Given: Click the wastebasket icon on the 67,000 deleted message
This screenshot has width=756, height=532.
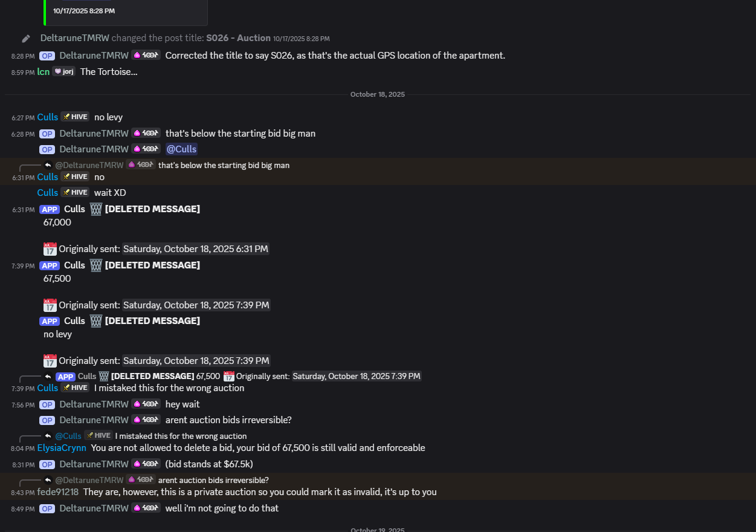Looking at the screenshot, I should click(x=96, y=209).
